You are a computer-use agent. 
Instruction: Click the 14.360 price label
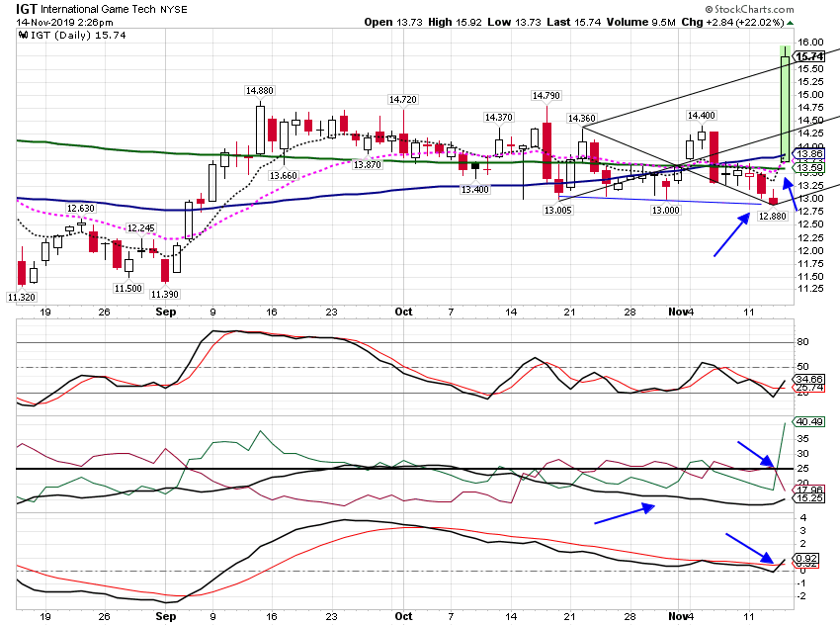point(581,118)
